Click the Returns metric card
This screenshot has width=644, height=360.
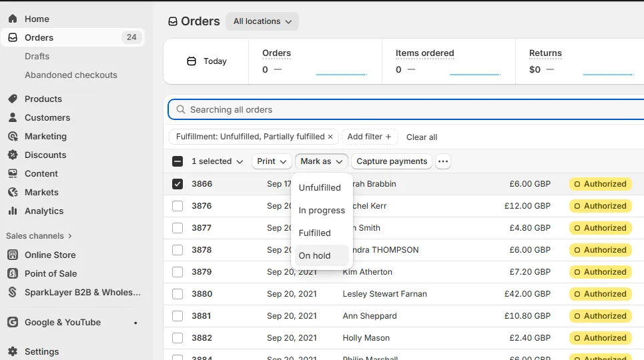(580, 61)
